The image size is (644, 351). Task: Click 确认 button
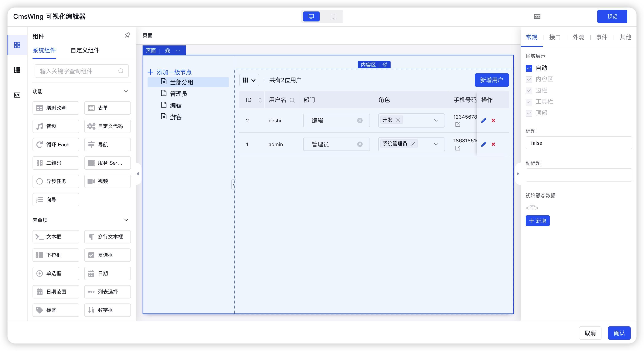pyautogui.click(x=619, y=333)
